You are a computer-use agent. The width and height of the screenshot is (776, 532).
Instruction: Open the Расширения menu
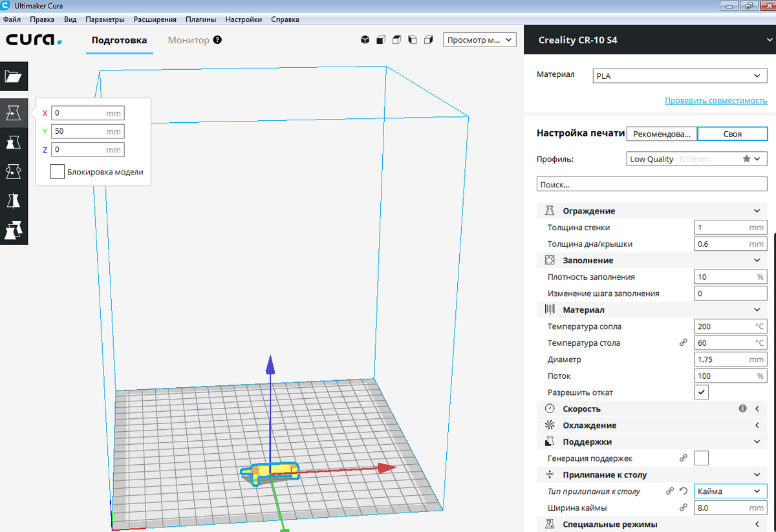coord(155,19)
